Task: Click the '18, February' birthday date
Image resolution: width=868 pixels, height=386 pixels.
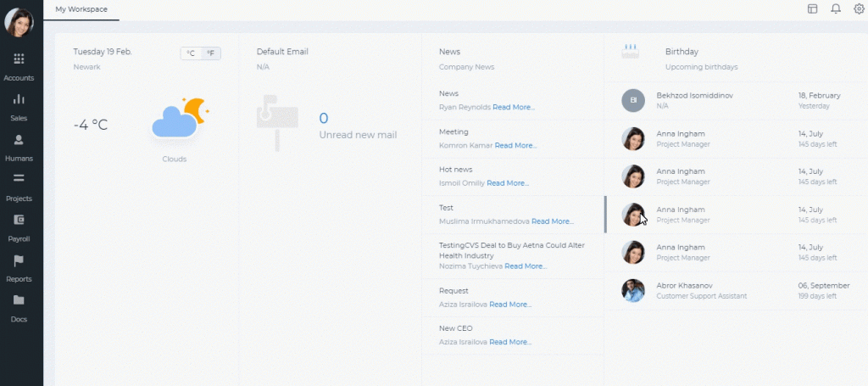Action: 820,95
